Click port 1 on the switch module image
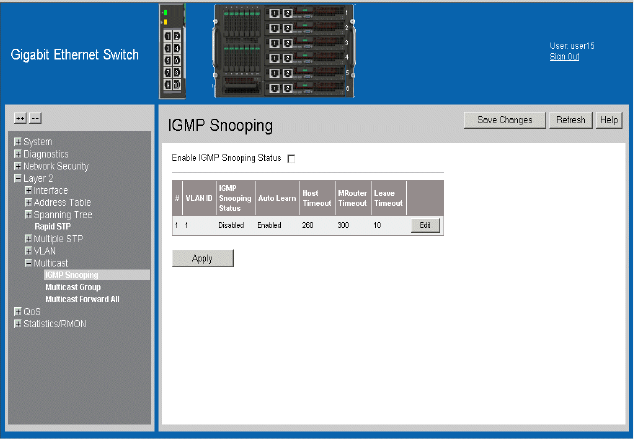 (168, 36)
